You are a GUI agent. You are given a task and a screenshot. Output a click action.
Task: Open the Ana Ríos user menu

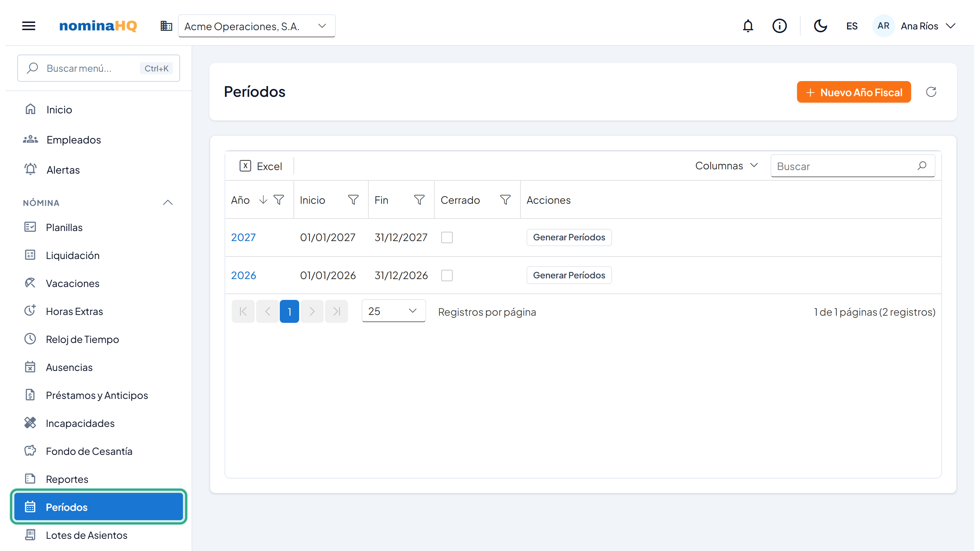click(x=914, y=26)
